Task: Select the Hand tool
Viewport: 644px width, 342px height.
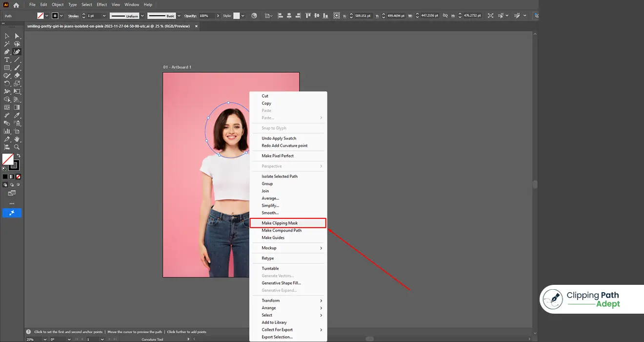Action: click(16, 139)
